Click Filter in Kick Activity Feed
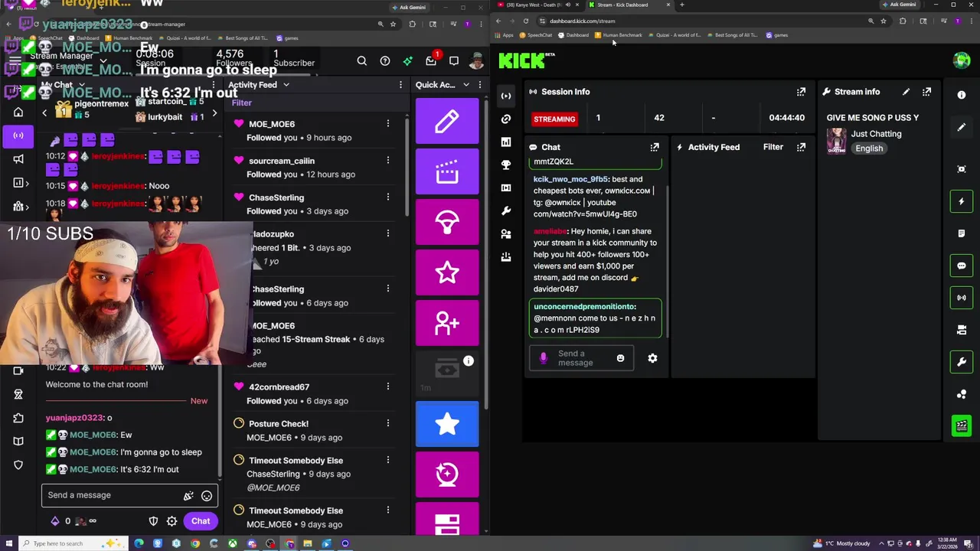Image resolution: width=980 pixels, height=551 pixels. point(773,147)
